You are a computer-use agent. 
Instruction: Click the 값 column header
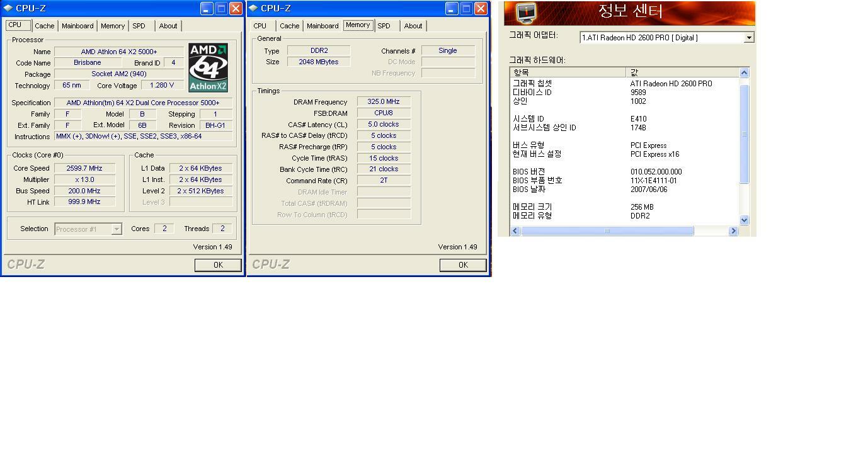coord(683,72)
